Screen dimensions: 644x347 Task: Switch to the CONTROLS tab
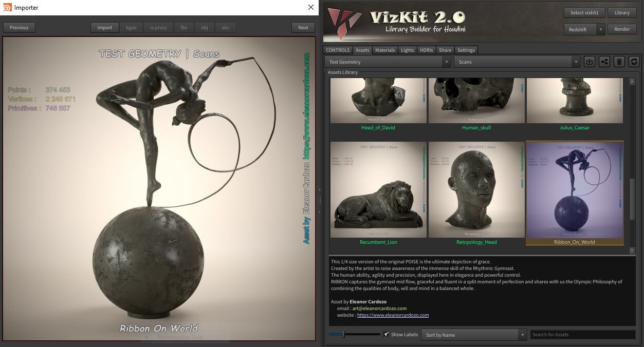pos(338,50)
